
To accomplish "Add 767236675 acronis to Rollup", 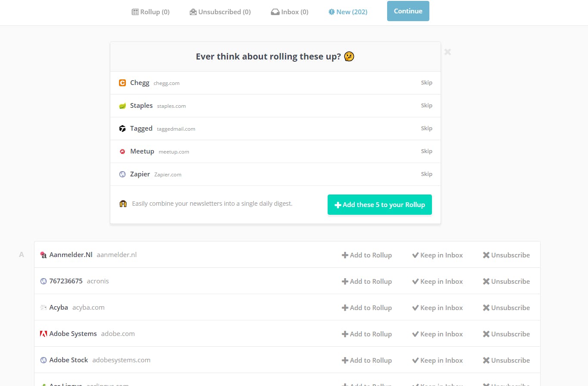I will (367, 281).
